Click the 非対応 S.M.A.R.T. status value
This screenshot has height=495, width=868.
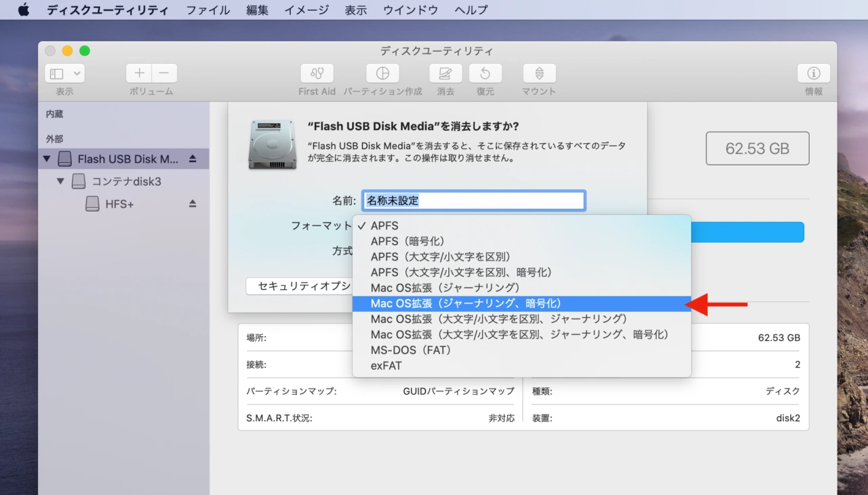click(501, 418)
